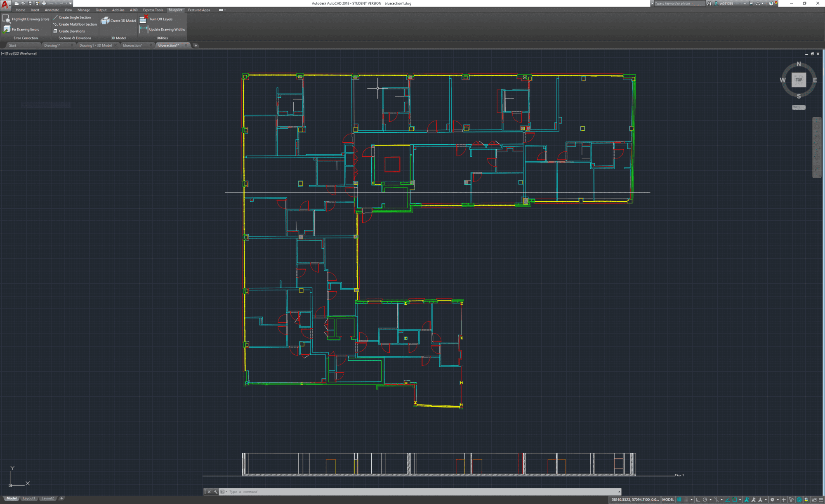Image resolution: width=825 pixels, height=504 pixels.
Task: Click the Create Elevations tool
Action: point(72,31)
